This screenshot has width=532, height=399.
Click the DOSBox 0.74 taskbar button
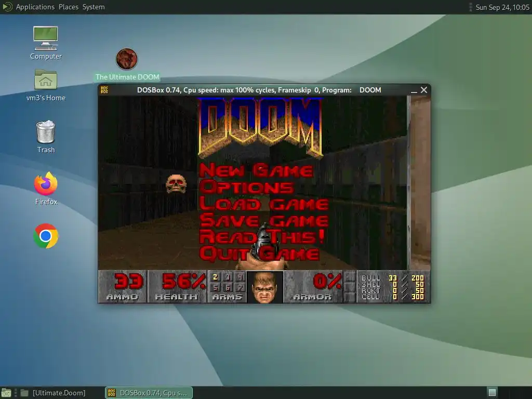[x=149, y=393]
